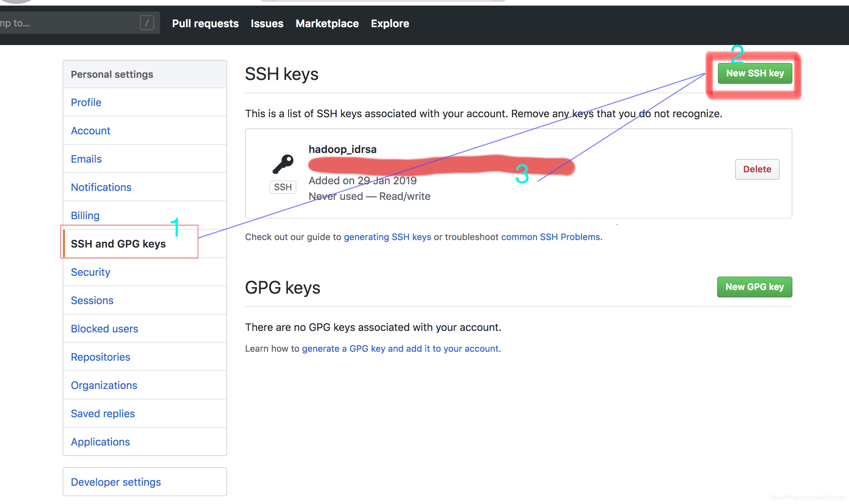View Sessions in sidebar
This screenshot has height=504, width=849.
tap(145, 300)
